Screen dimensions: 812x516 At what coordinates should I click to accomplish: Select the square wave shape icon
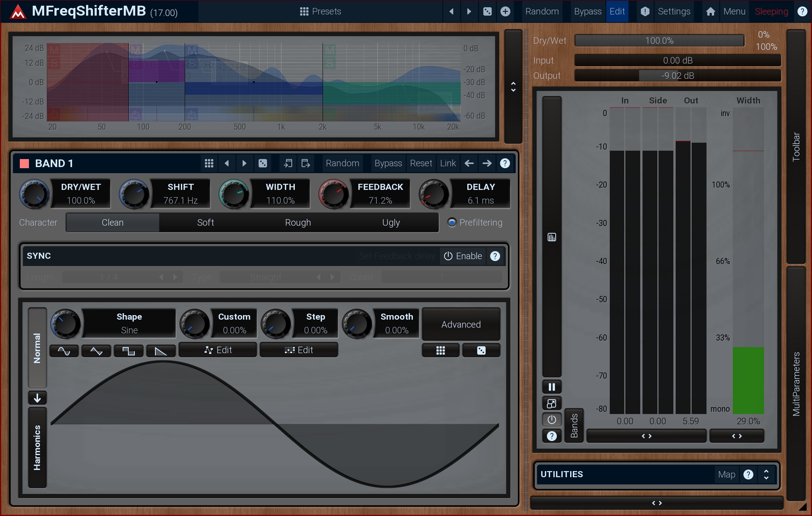pyautogui.click(x=129, y=351)
